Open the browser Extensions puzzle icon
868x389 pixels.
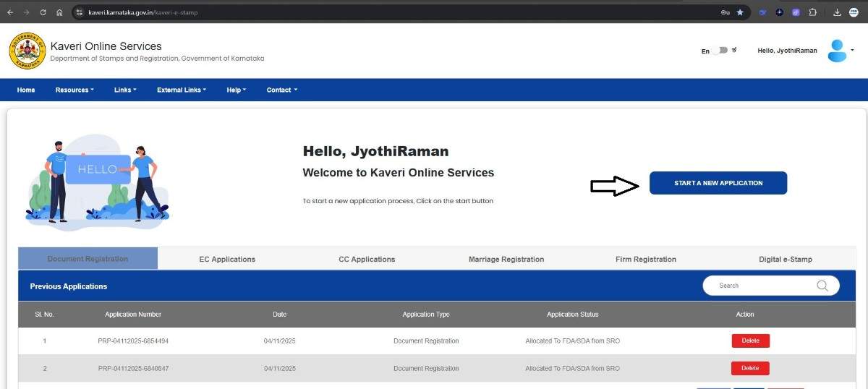point(812,12)
